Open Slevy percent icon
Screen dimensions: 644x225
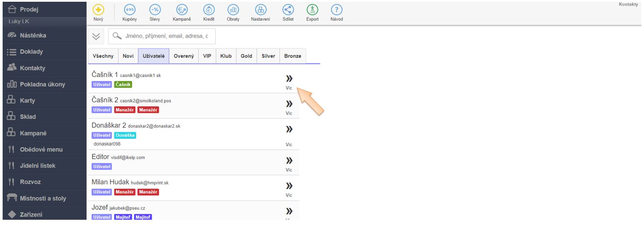click(154, 10)
